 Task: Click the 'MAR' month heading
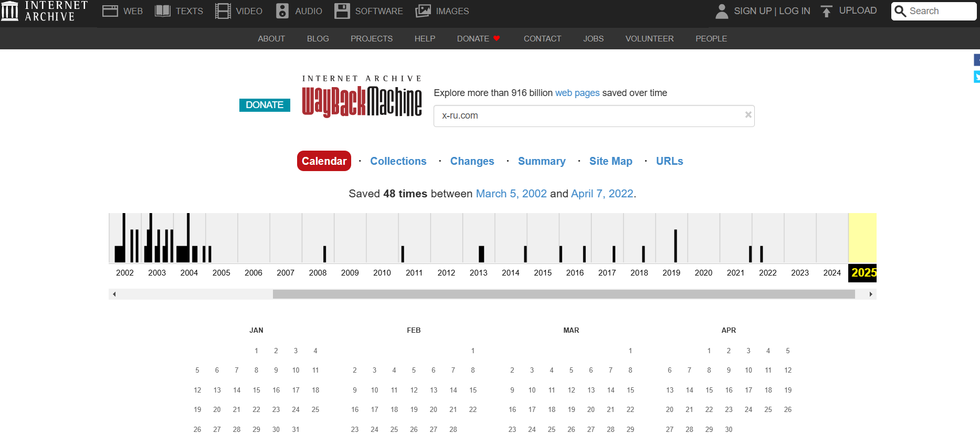571,330
